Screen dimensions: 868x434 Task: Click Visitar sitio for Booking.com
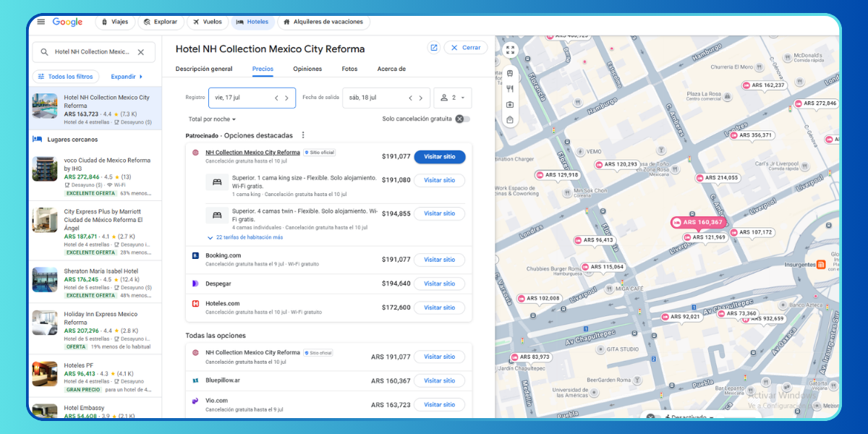pos(439,260)
